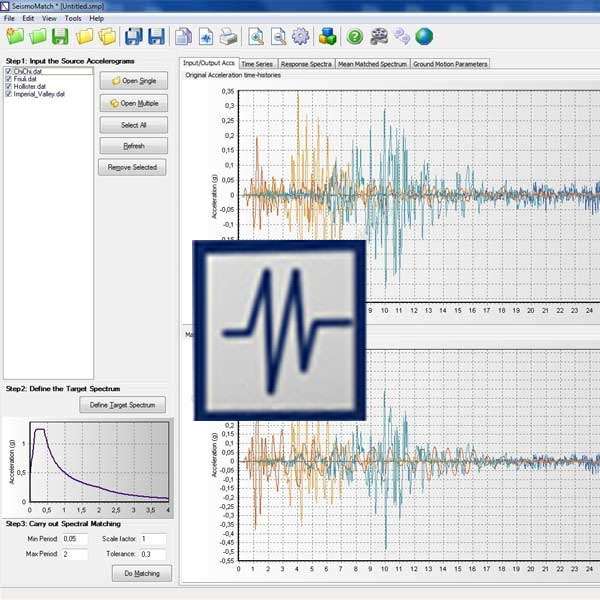Click the Remove Selected button

[x=132, y=167]
